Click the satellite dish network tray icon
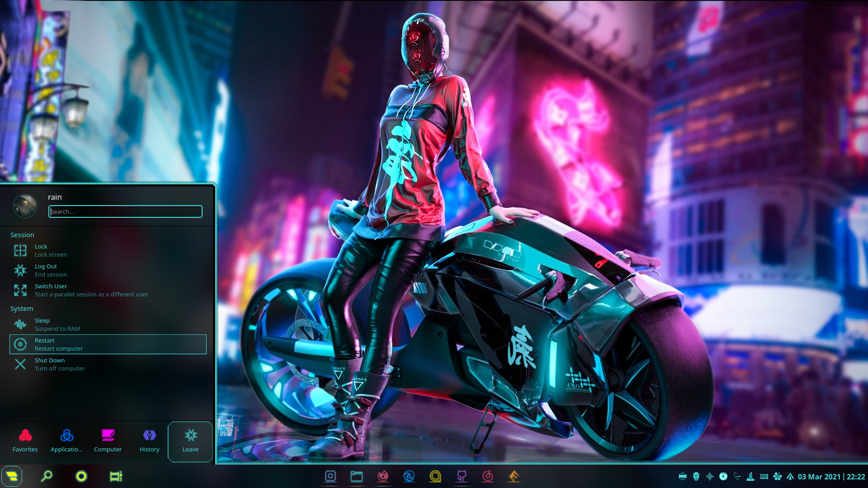Screen dimensions: 868x488 click(x=737, y=476)
